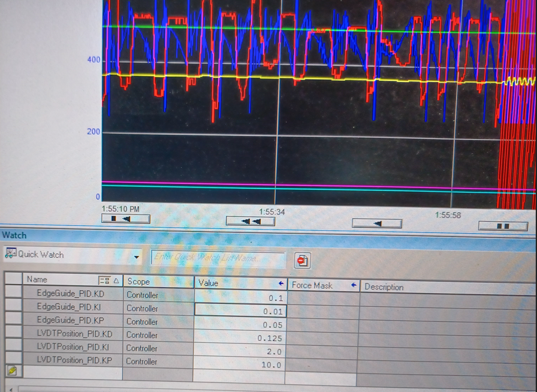Pause the trend with pause button
Screen dimensions: 537x392
tap(503, 226)
